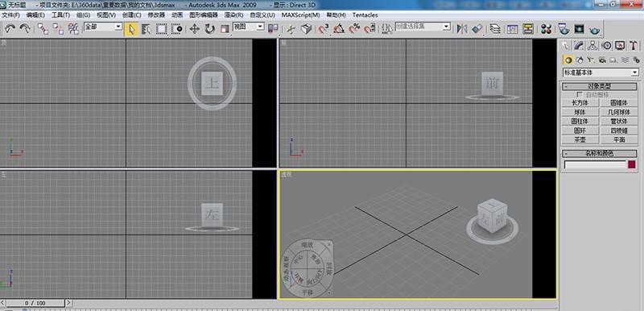Activate the Select and Move tool
This screenshot has height=311, width=644.
(x=194, y=29)
